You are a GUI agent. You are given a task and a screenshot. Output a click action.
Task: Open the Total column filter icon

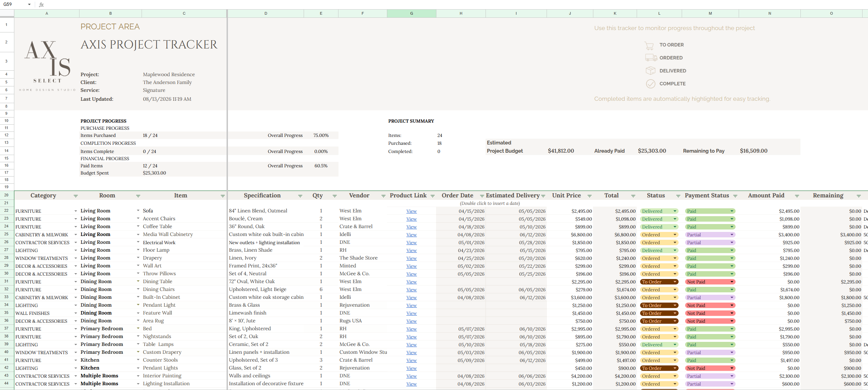[633, 196]
